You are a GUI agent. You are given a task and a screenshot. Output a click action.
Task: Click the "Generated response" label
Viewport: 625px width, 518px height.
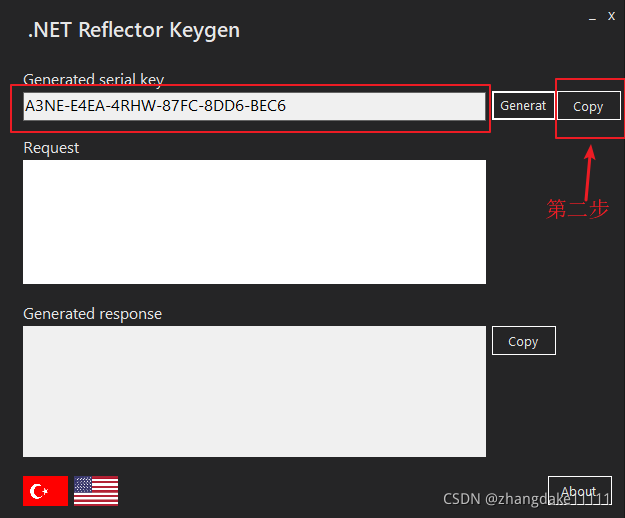(x=92, y=314)
